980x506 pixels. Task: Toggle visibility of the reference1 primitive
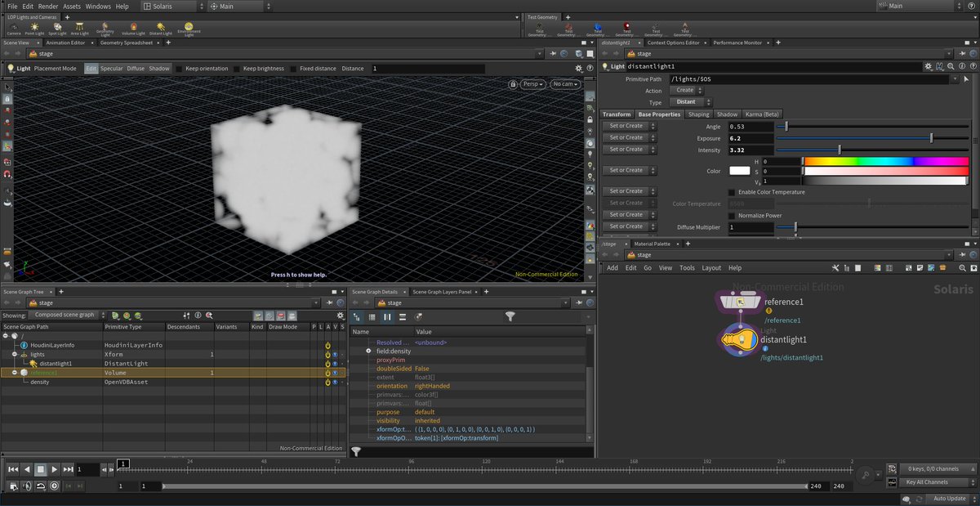pyautogui.click(x=335, y=373)
